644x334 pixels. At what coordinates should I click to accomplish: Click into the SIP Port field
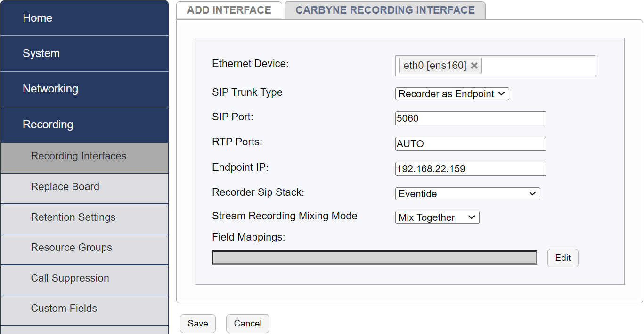(470, 118)
